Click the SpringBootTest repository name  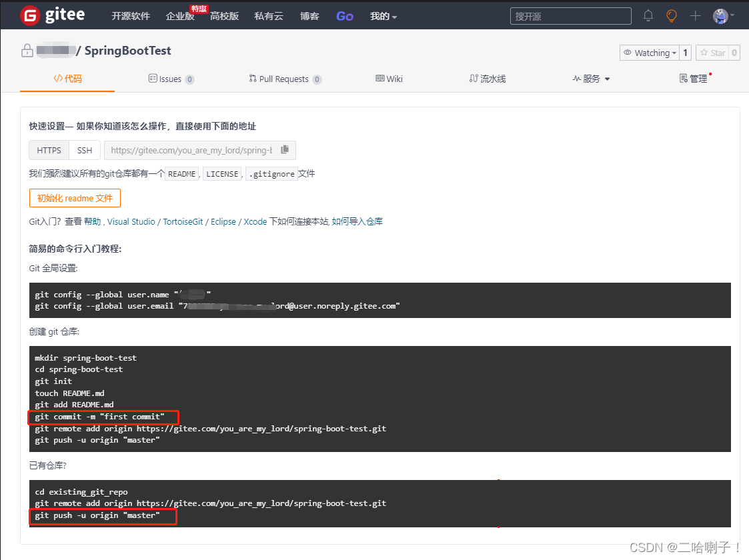point(127,51)
